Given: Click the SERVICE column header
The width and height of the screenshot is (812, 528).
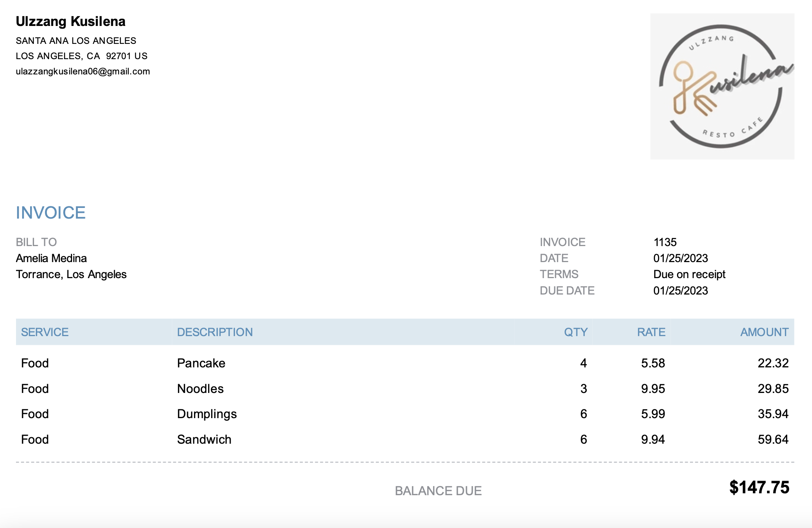Looking at the screenshot, I should click(45, 332).
